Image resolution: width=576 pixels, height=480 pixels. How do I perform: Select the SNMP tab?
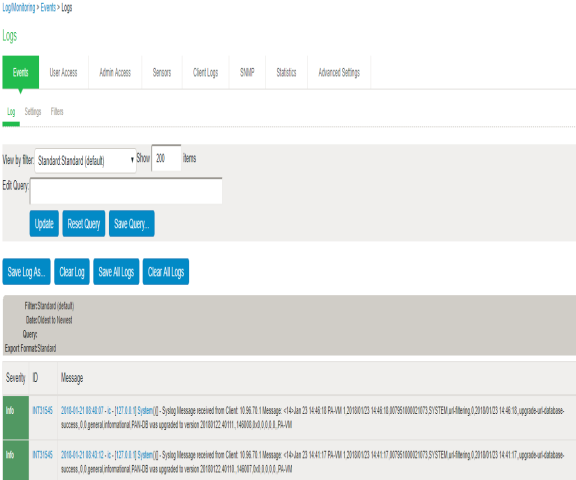[247, 72]
